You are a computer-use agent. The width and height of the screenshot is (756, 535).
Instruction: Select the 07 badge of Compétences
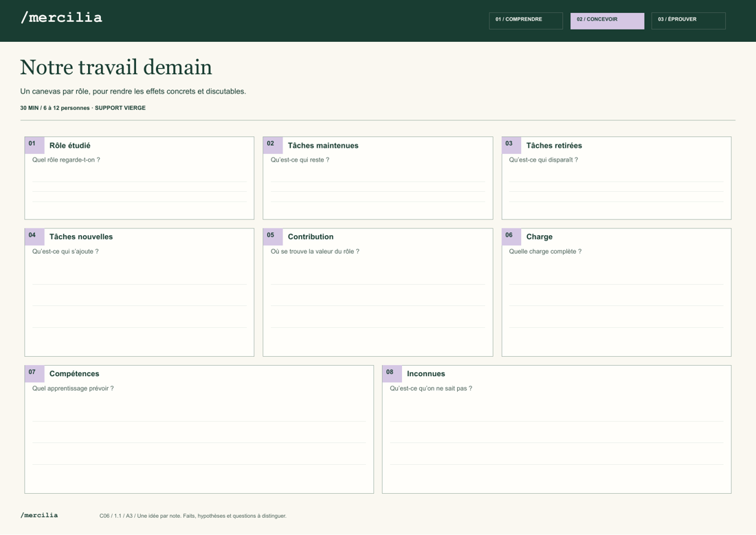click(x=34, y=373)
